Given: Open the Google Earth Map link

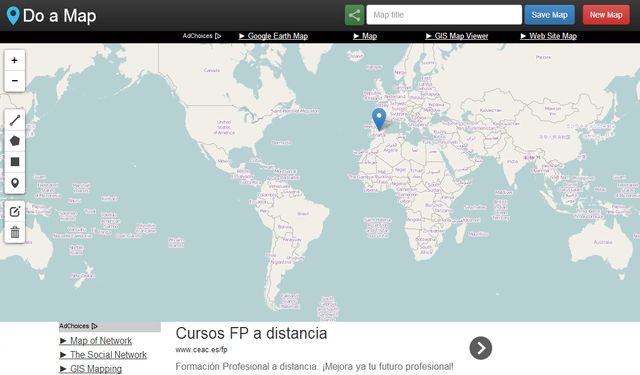Looking at the screenshot, I should pos(273,36).
